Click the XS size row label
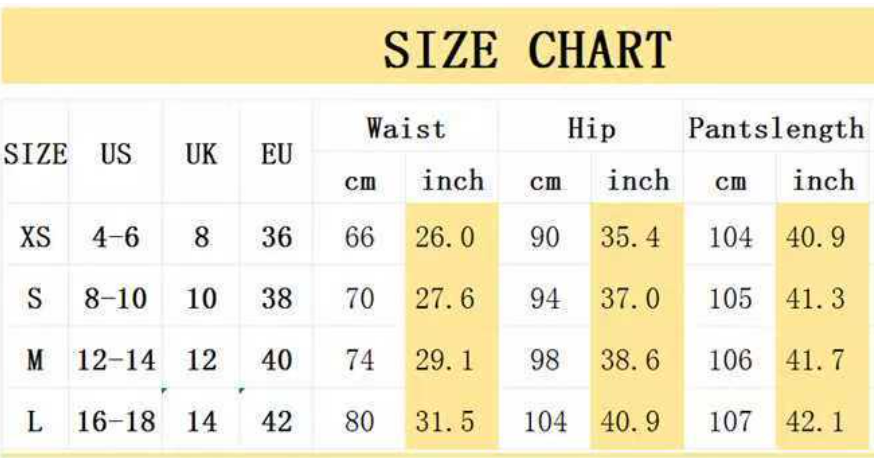This screenshot has width=874, height=458. tap(35, 237)
